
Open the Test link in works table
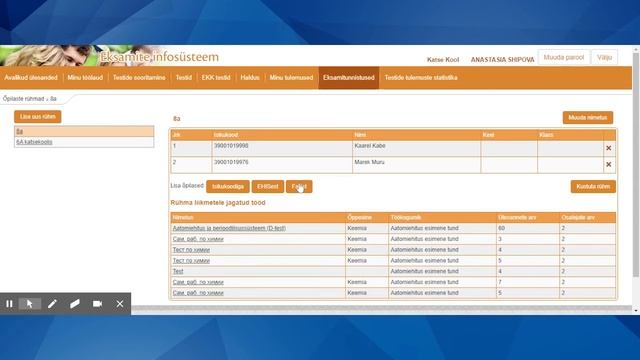(x=178, y=271)
